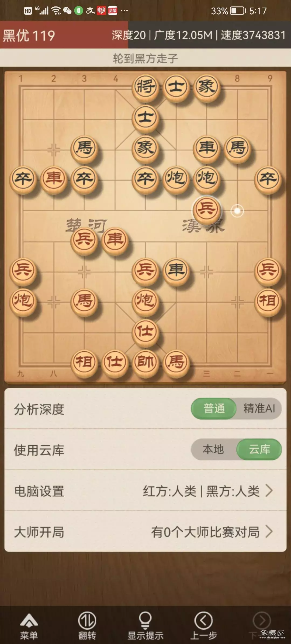Tap the 黑优 119 evaluation score
The width and height of the screenshot is (291, 644).
(29, 36)
